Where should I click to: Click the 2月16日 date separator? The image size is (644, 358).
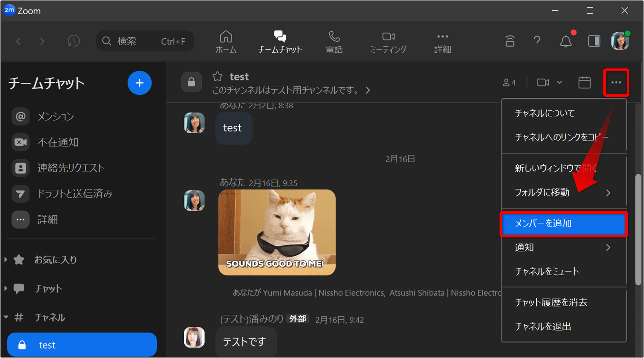click(x=400, y=159)
